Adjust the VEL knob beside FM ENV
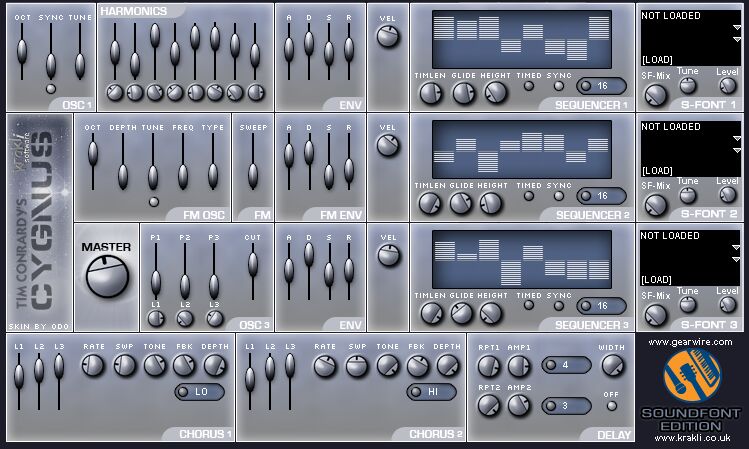This screenshot has width=749, height=449. point(388,146)
